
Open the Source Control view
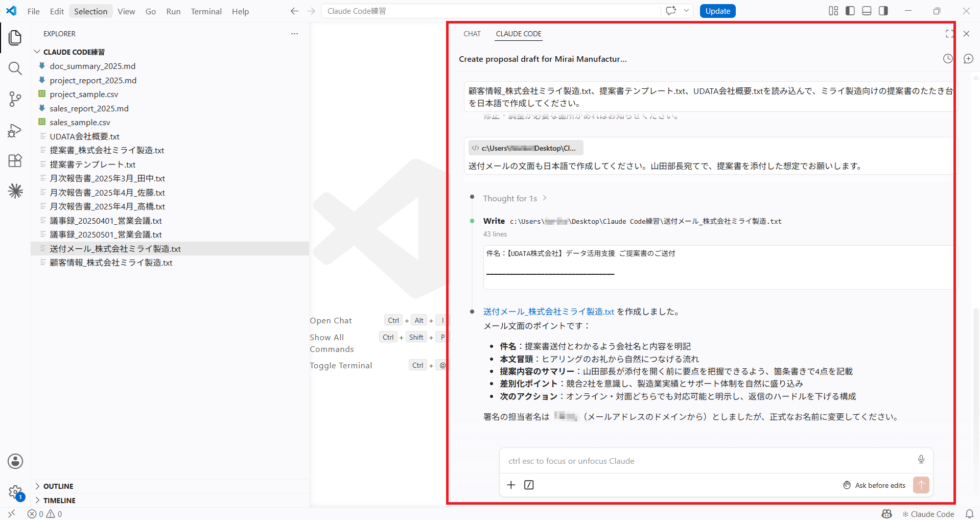click(x=15, y=99)
